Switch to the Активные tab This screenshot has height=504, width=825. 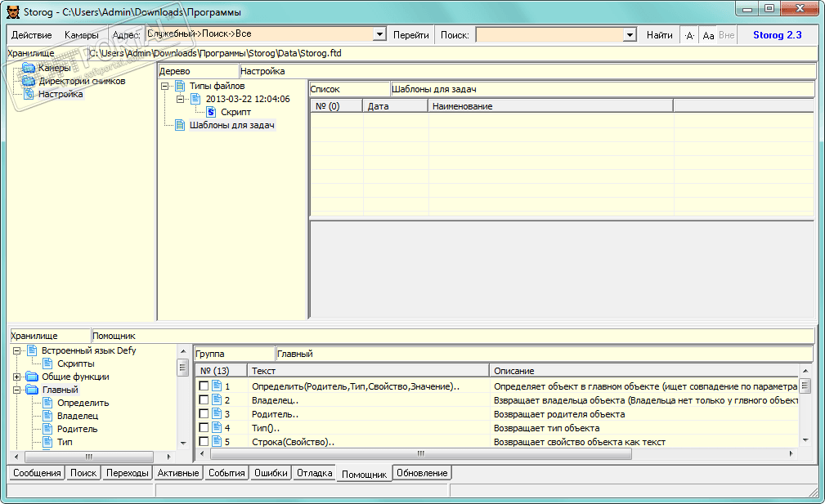click(x=178, y=473)
